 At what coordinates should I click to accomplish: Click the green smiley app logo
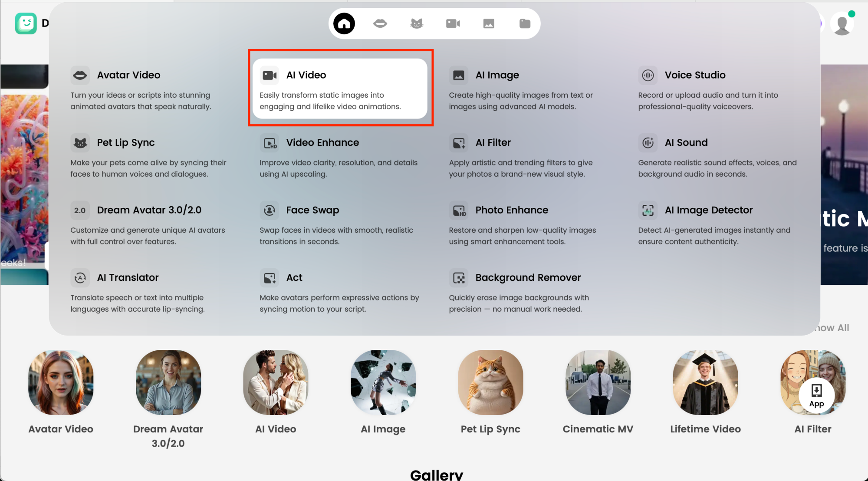click(x=26, y=23)
